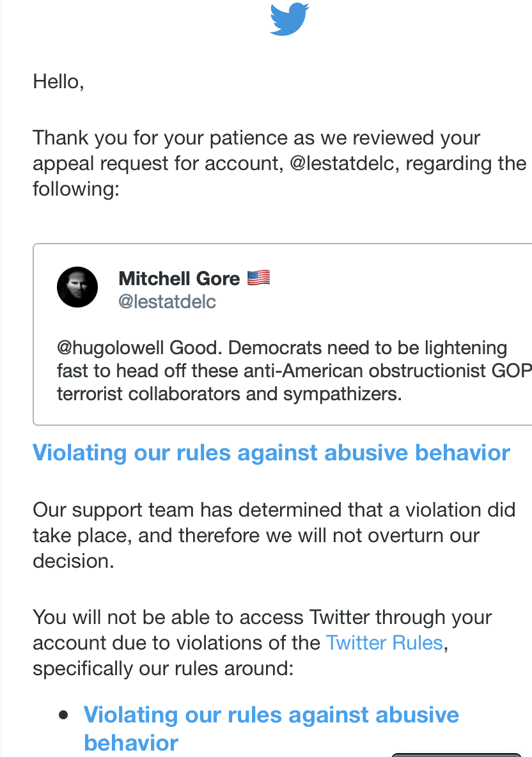Click the blue Twitter bird logo
Image resolution: width=532 pixels, height=757 pixels.
289,19
